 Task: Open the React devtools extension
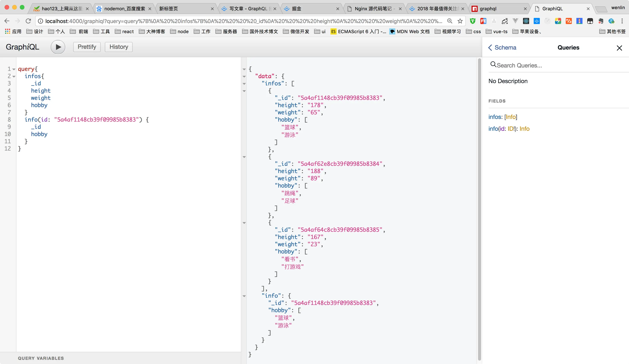tap(526, 21)
